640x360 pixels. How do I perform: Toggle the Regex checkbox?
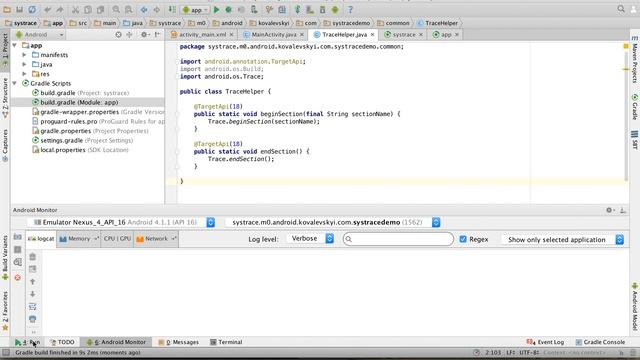click(463, 239)
